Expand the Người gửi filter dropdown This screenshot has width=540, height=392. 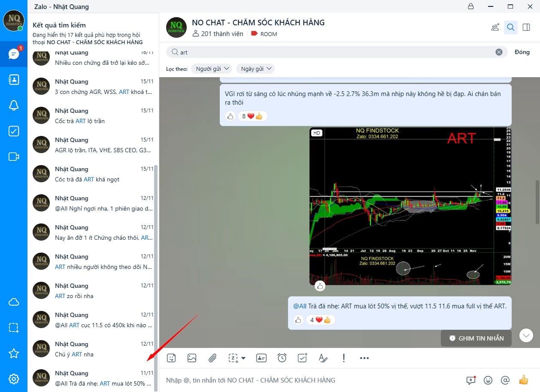click(212, 69)
